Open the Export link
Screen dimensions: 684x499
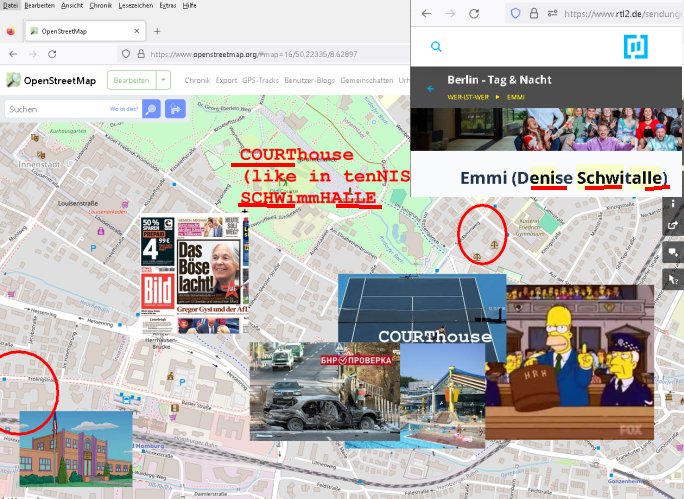click(x=226, y=80)
